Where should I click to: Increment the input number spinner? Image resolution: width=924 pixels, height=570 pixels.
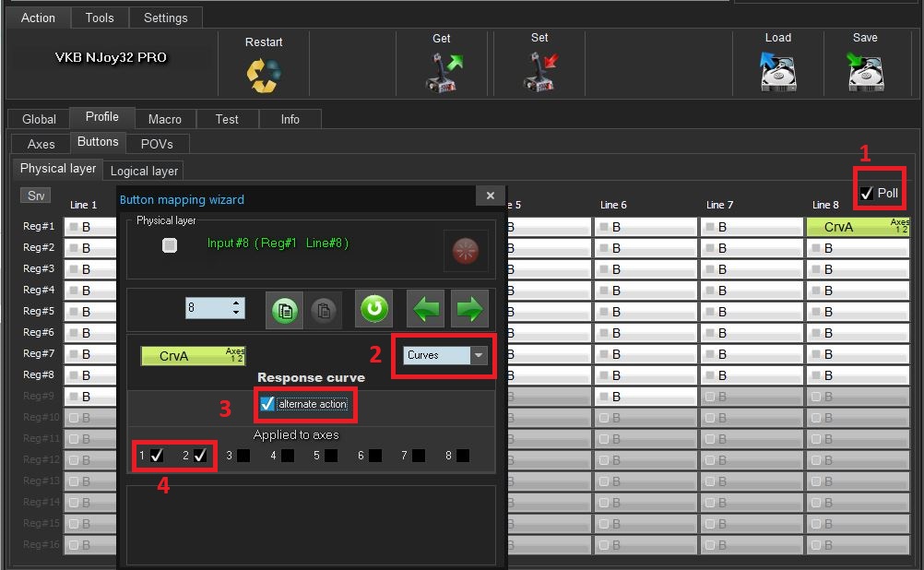pos(237,303)
